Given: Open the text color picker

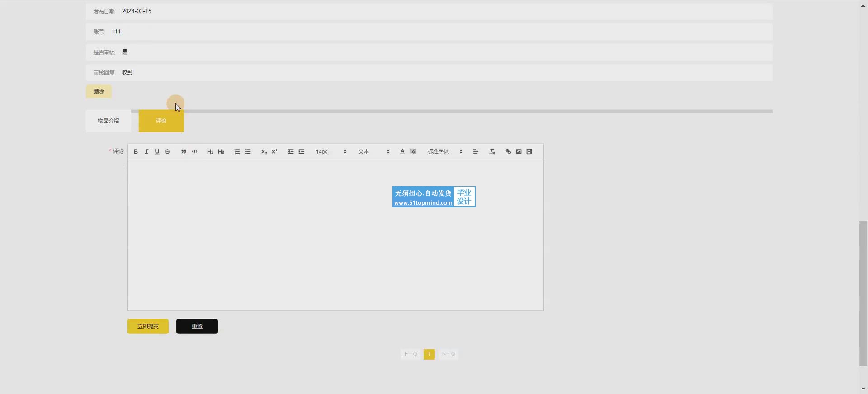Looking at the screenshot, I should pyautogui.click(x=402, y=152).
